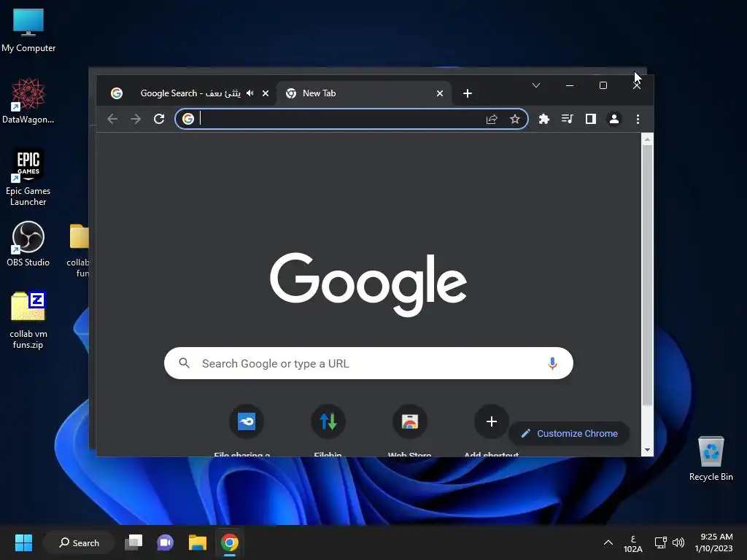Open Task View from the taskbar

pyautogui.click(x=133, y=542)
